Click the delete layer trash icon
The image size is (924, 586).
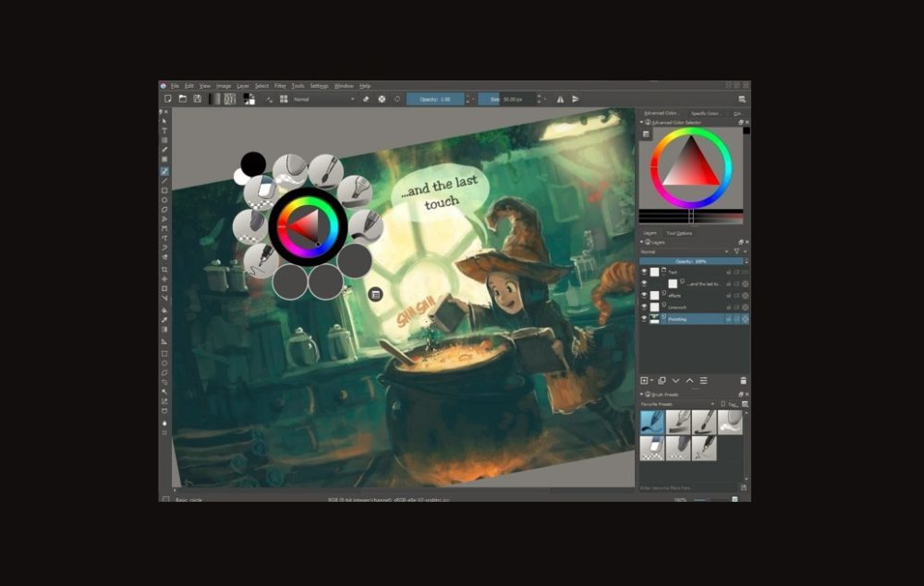743,380
